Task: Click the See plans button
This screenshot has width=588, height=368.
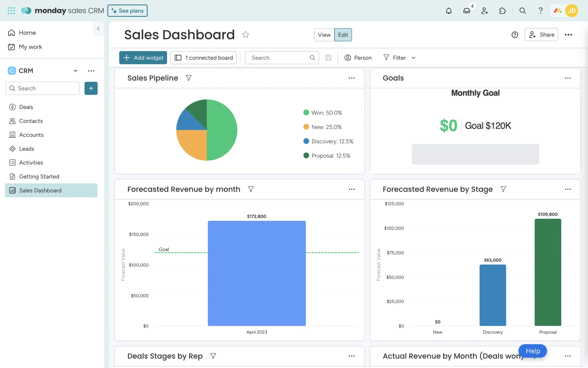Action: pyautogui.click(x=127, y=11)
